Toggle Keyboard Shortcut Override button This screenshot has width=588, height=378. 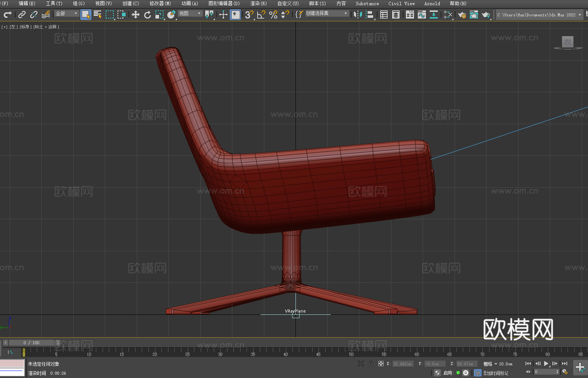235,14
